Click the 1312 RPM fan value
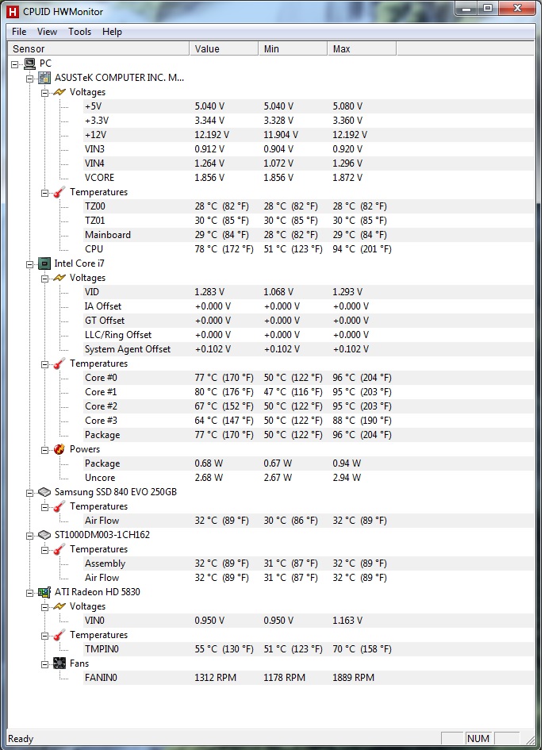This screenshot has width=560, height=750. pos(215,678)
